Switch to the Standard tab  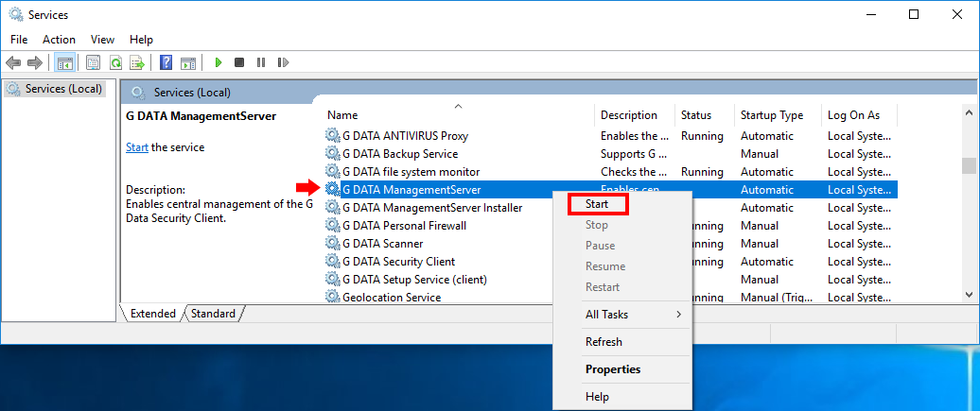(213, 314)
